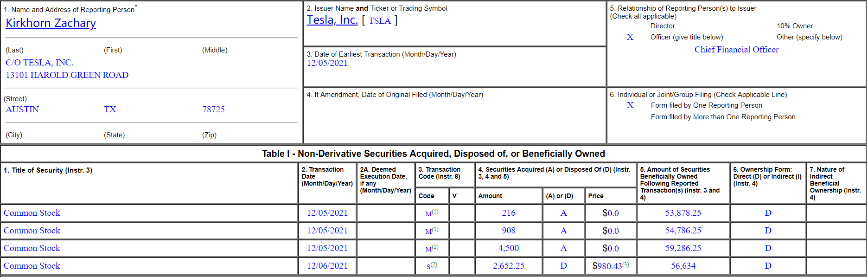Click footnote 1 on first M transaction code

pyautogui.click(x=435, y=212)
